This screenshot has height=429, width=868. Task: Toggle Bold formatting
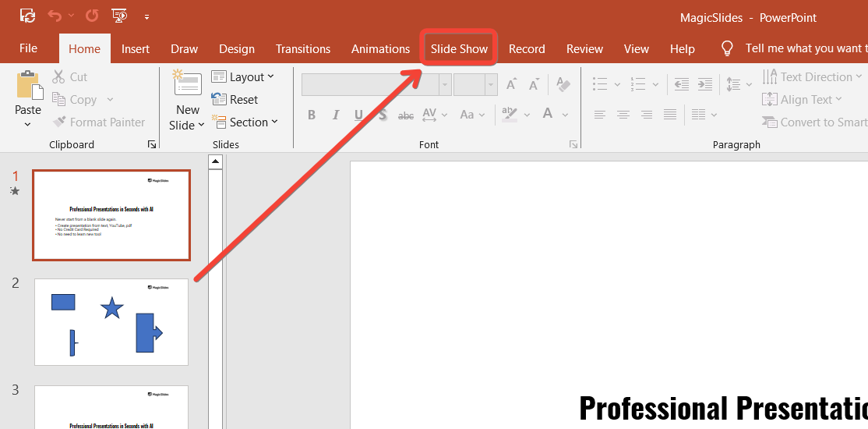pos(312,115)
